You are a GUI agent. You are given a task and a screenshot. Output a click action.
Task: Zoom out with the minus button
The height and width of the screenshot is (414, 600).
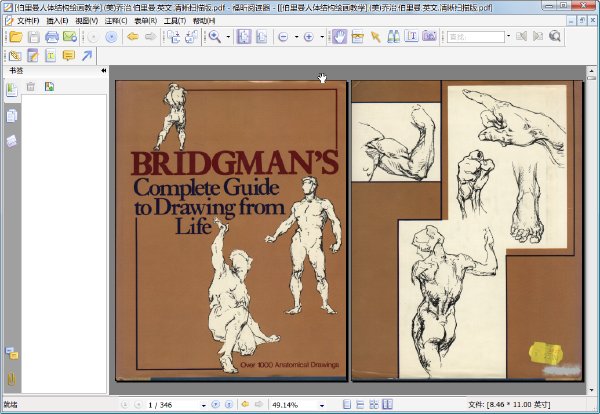point(283,37)
